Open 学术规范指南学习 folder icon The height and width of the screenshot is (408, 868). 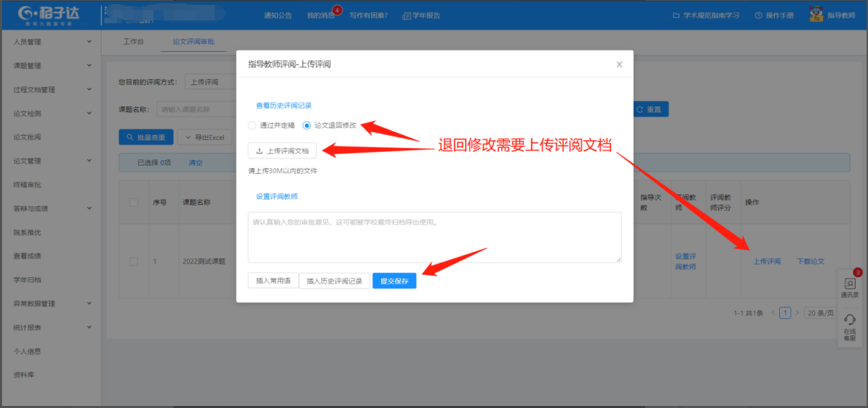(x=676, y=16)
